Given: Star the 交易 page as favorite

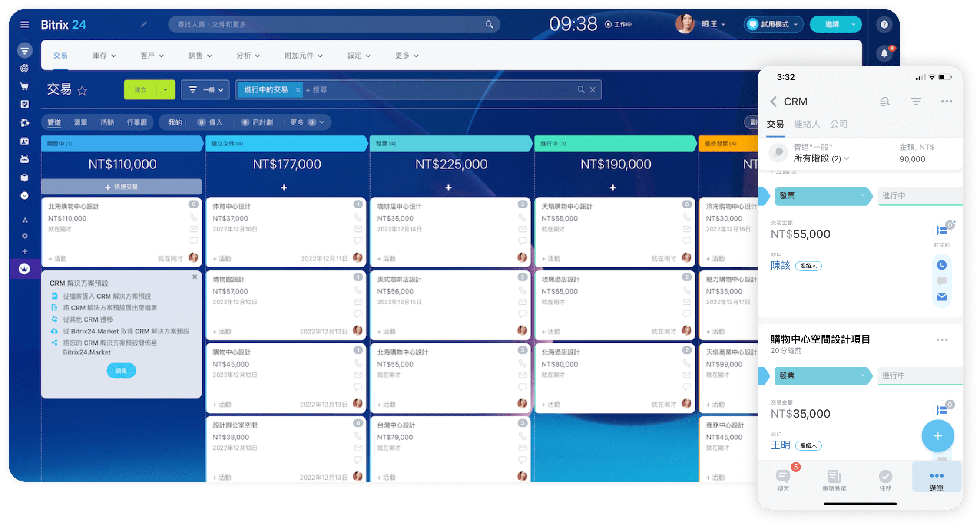Looking at the screenshot, I should [82, 91].
